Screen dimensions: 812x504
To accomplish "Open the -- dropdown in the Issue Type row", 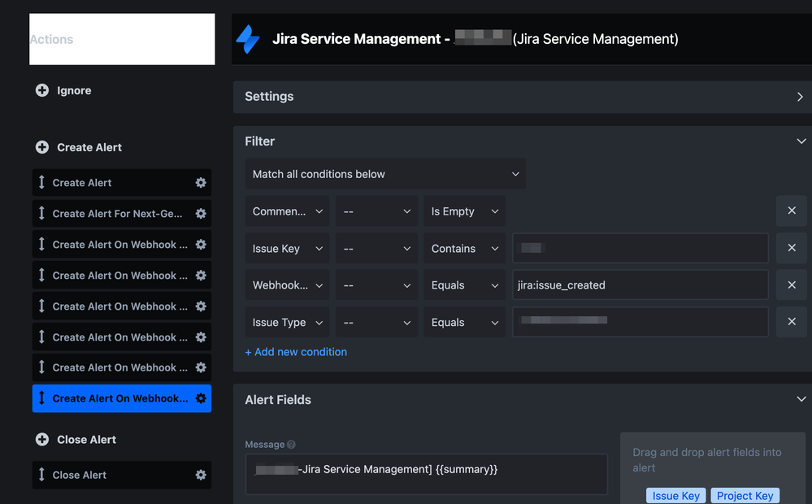I will pos(376,322).
